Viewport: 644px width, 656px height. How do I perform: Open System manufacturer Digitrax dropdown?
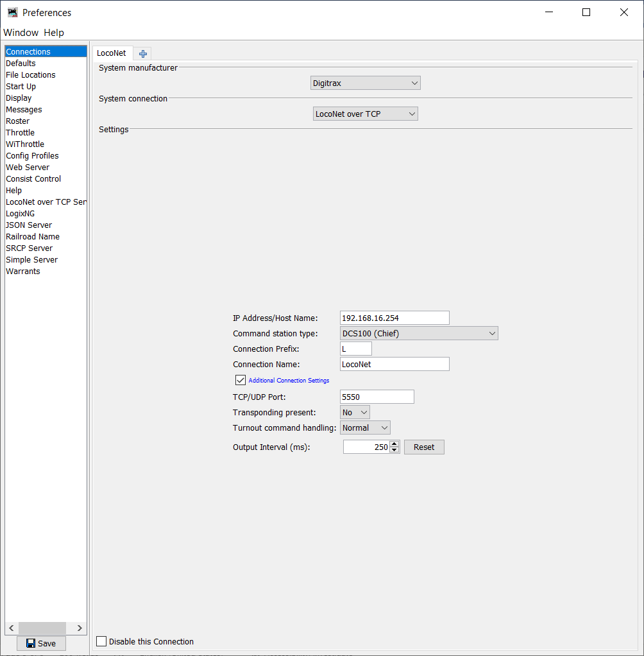(366, 83)
